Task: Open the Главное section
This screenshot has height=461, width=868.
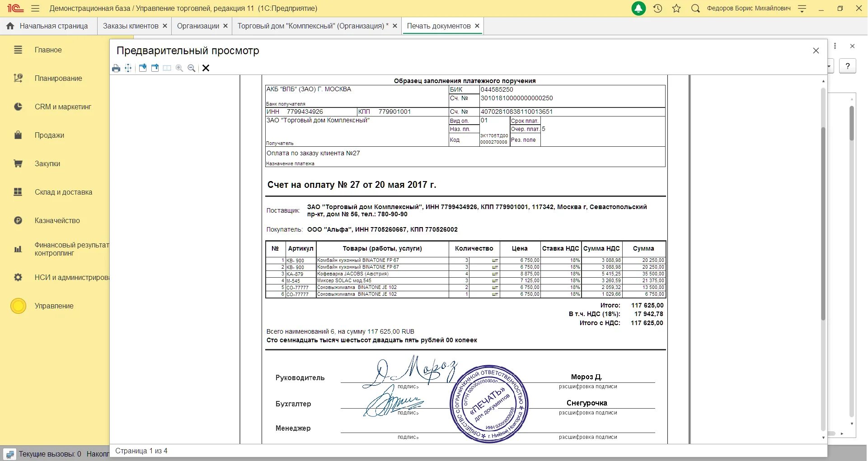Action: pos(48,50)
